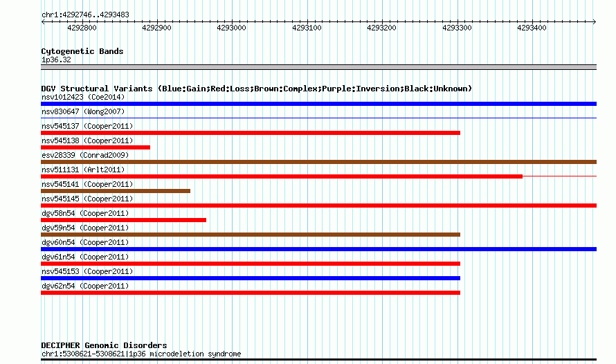This screenshot has width=616, height=364.
Task: Click the thin red tail of the nsv511131 bar
Action: tap(560, 176)
